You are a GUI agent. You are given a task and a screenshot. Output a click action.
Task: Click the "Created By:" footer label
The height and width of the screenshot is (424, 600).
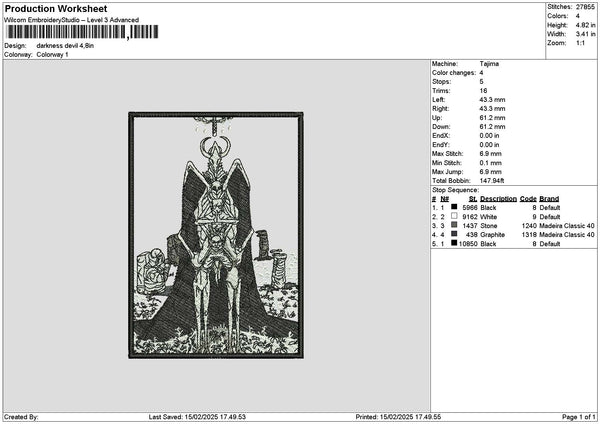21,417
